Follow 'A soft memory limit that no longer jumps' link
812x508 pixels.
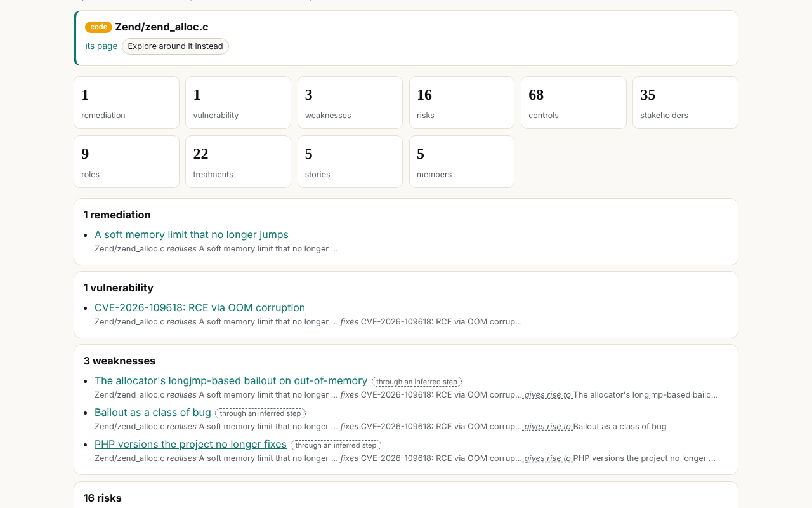pyautogui.click(x=192, y=234)
